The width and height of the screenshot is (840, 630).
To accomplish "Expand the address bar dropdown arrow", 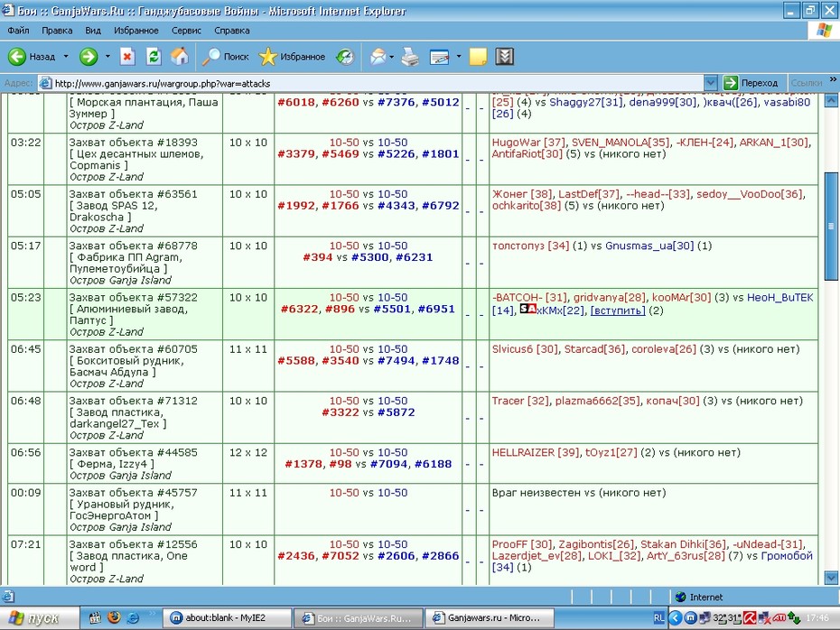I will pos(710,83).
